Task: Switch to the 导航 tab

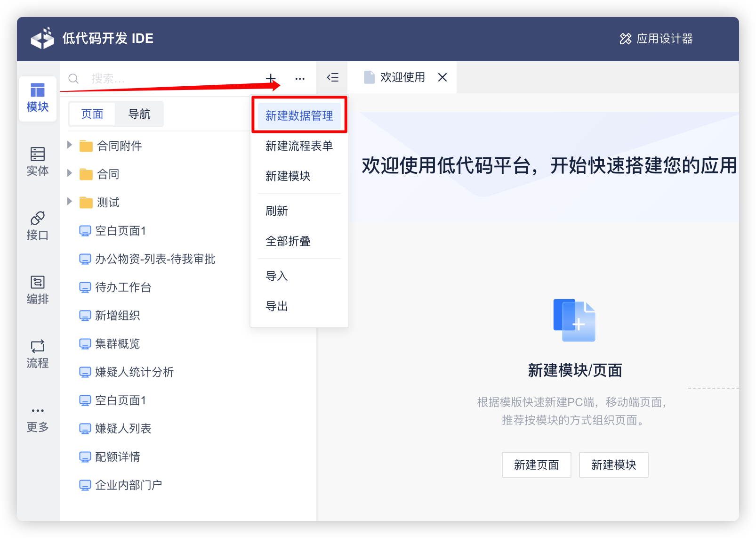Action: (x=139, y=114)
